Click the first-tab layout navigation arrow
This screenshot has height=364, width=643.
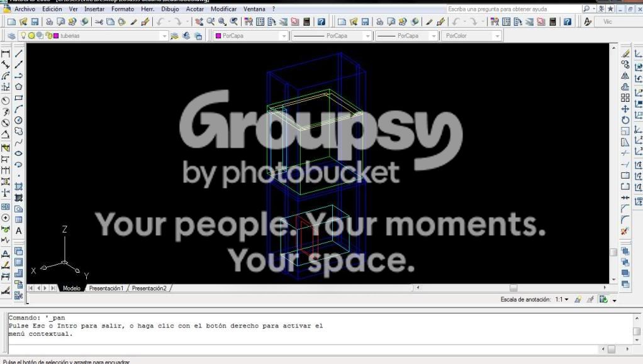[x=31, y=288]
